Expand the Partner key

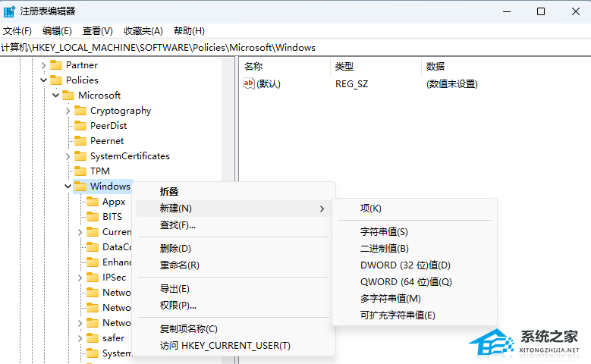(x=43, y=65)
